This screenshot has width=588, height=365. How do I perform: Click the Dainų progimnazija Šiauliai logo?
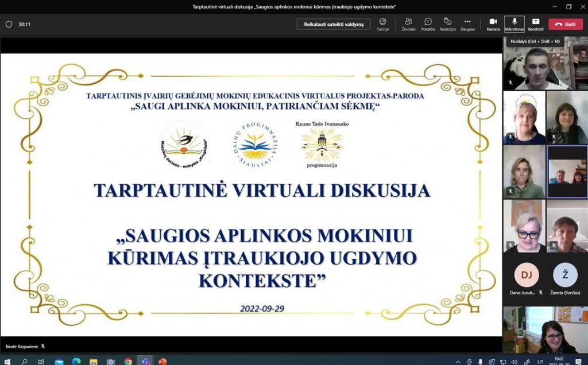coord(254,145)
